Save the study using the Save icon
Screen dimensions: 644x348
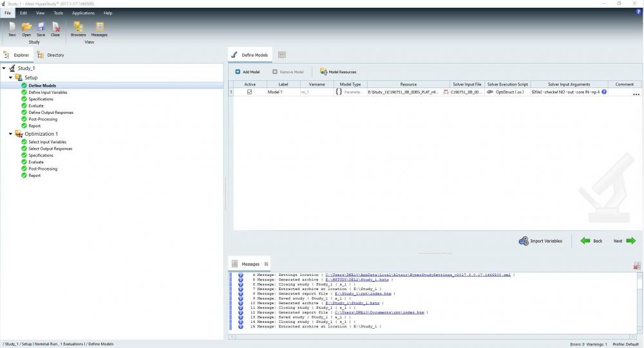click(41, 29)
